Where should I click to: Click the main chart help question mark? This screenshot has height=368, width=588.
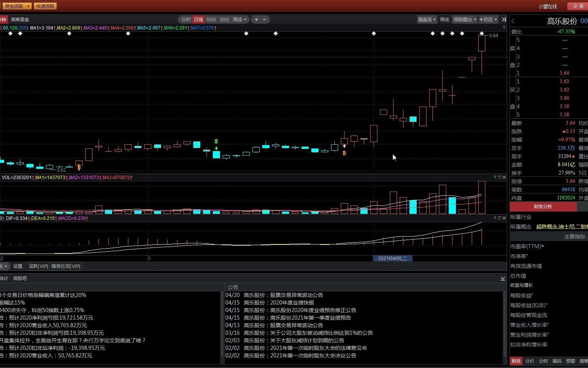[504, 28]
